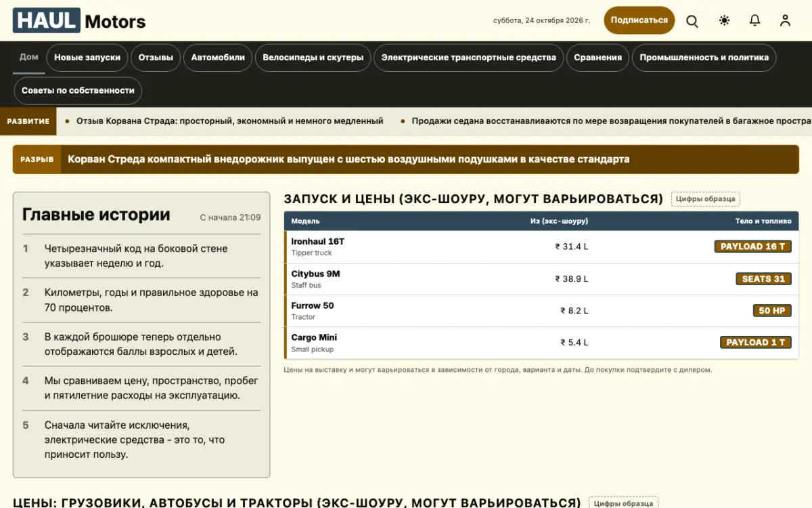Open Электрические транспортные средства section
The image size is (812, 508).
pos(469,58)
